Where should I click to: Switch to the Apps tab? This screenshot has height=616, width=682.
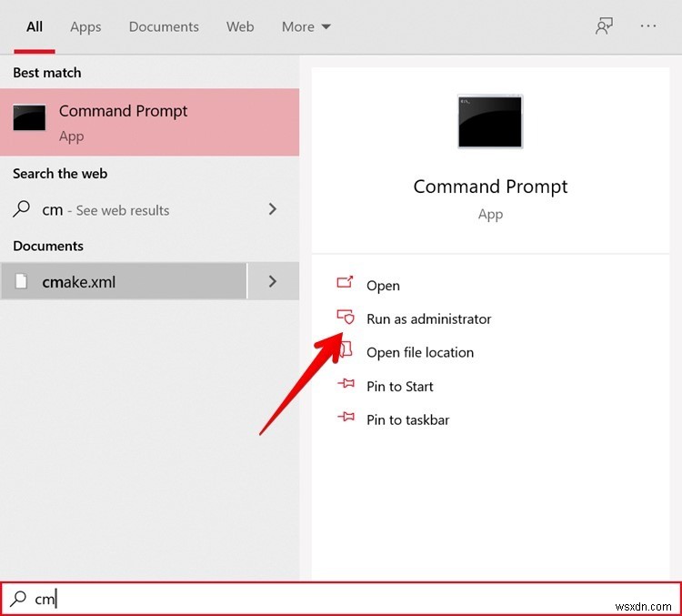[85, 27]
